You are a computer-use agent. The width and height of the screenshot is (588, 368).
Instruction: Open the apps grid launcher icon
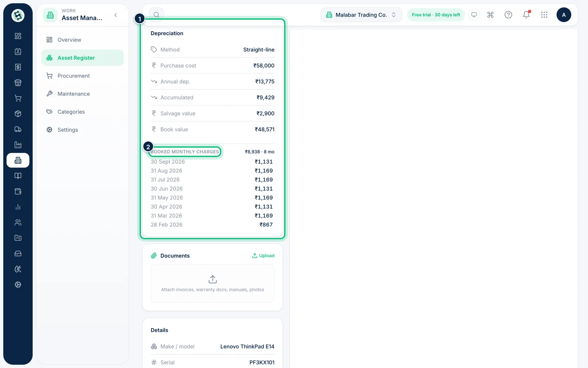544,15
